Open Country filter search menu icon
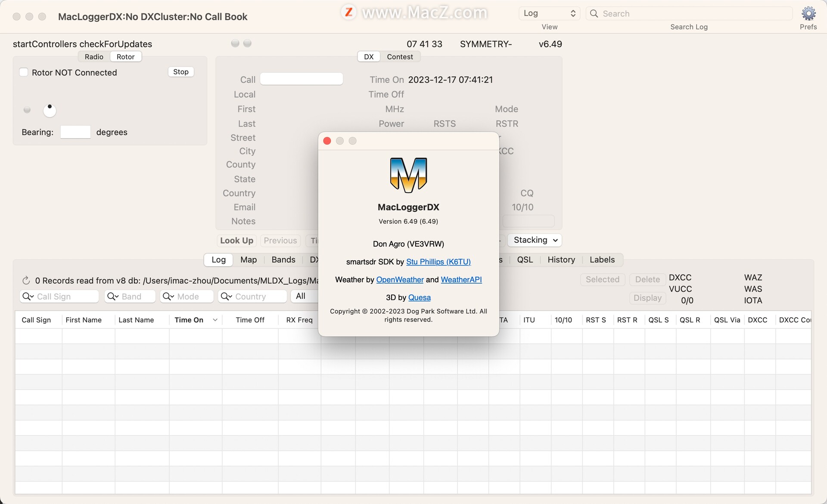This screenshot has height=504, width=827. click(x=227, y=297)
